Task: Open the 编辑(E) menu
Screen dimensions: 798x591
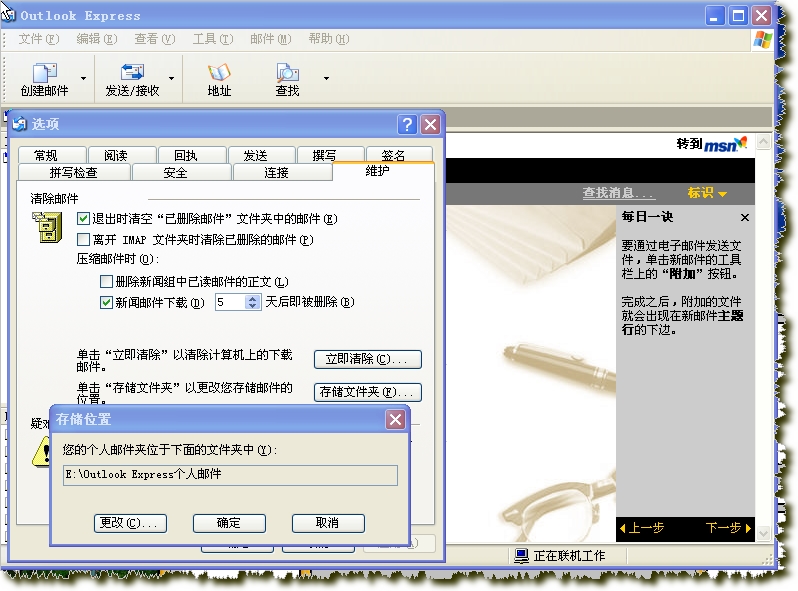Action: [x=97, y=39]
